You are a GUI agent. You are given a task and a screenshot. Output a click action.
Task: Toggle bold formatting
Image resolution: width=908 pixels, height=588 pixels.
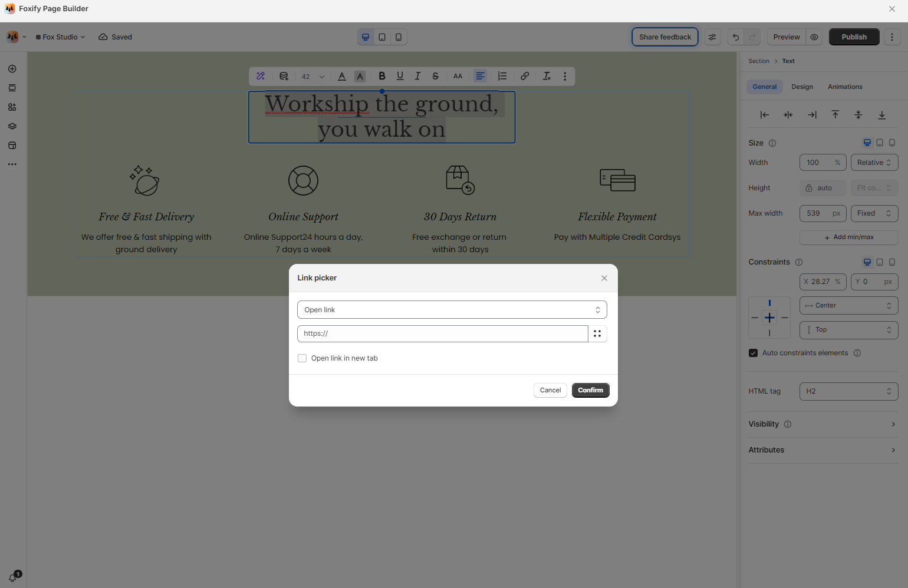(382, 76)
